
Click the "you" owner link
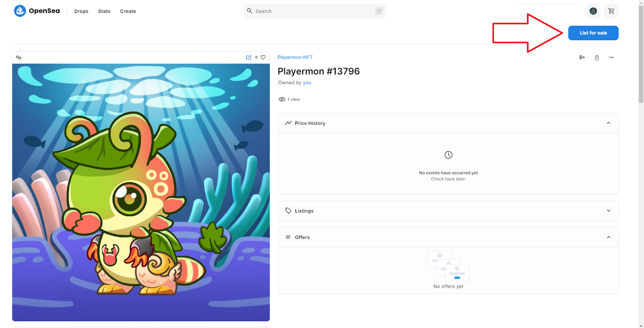coord(307,83)
